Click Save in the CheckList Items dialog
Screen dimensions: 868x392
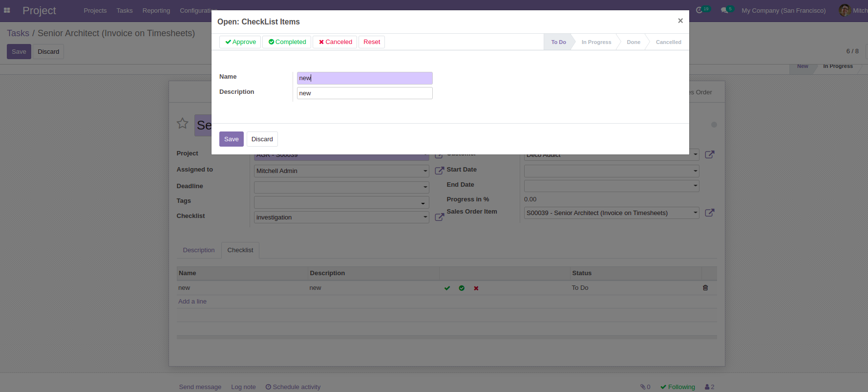(x=231, y=139)
